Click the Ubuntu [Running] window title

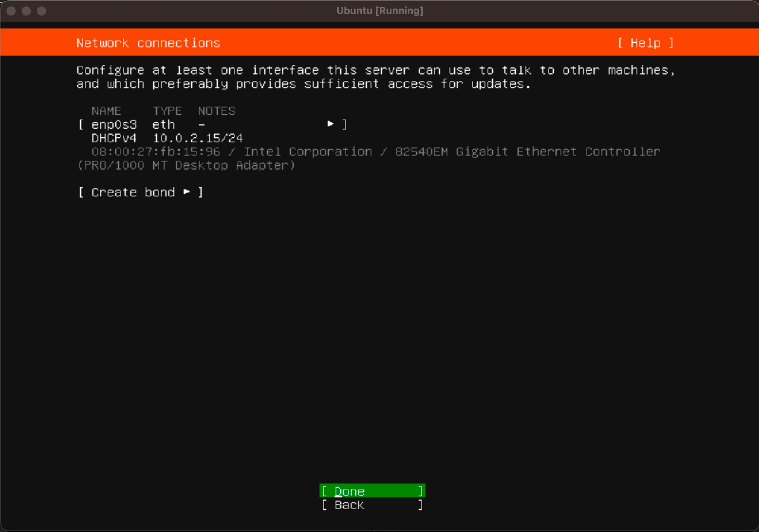point(379,11)
